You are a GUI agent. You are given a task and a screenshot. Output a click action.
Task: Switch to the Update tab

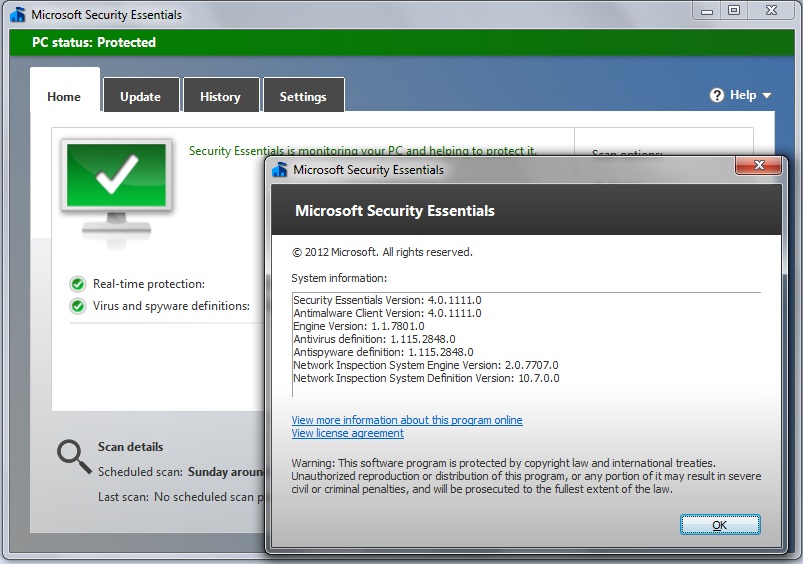pos(140,97)
